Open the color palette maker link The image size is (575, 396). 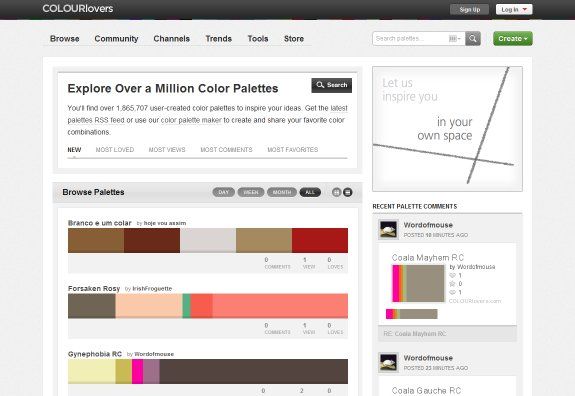[191, 120]
